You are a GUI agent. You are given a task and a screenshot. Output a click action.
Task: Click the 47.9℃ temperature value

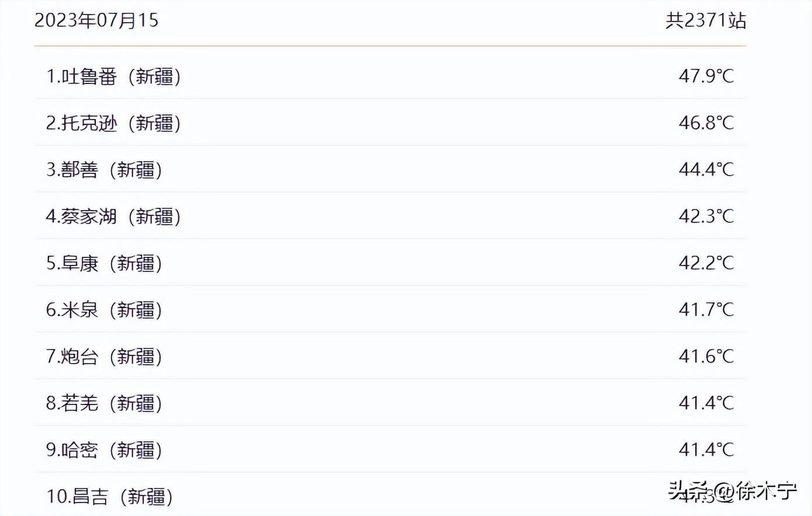706,76
